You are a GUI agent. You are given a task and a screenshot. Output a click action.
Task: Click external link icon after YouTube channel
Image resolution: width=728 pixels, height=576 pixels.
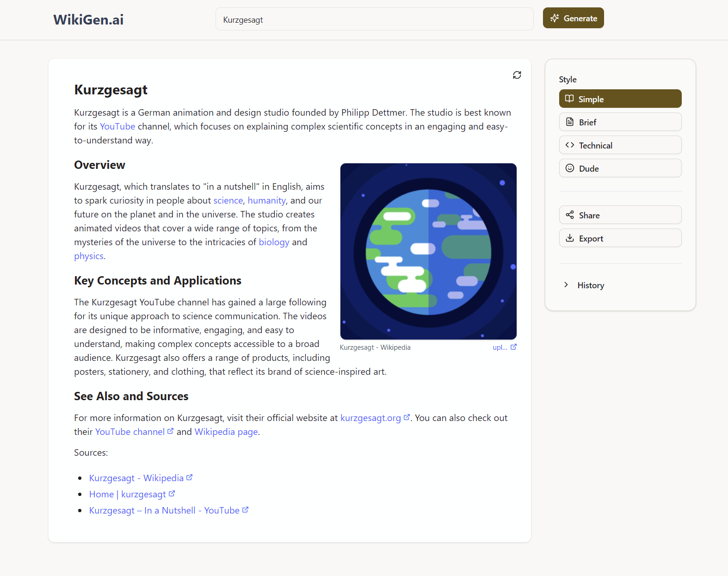click(170, 431)
